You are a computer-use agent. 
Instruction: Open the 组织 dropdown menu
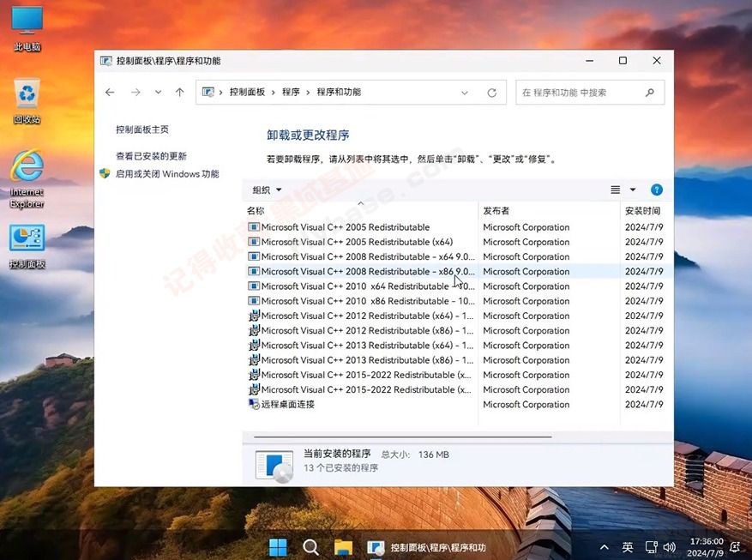point(267,190)
